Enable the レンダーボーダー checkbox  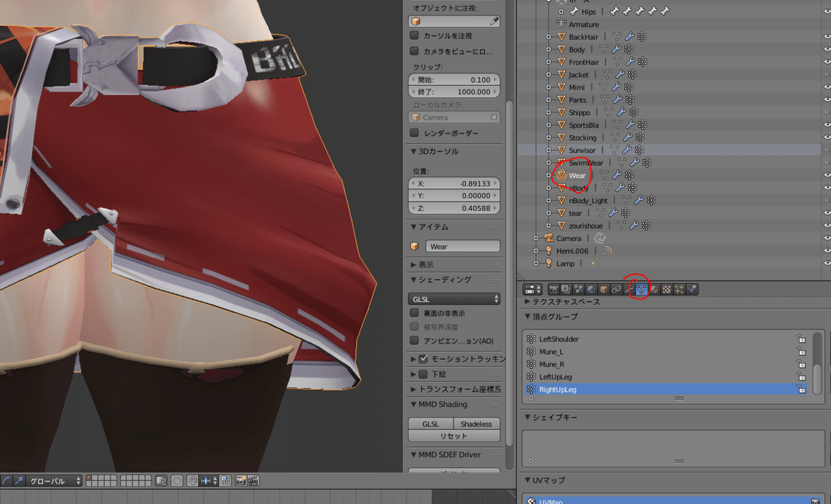tap(415, 132)
